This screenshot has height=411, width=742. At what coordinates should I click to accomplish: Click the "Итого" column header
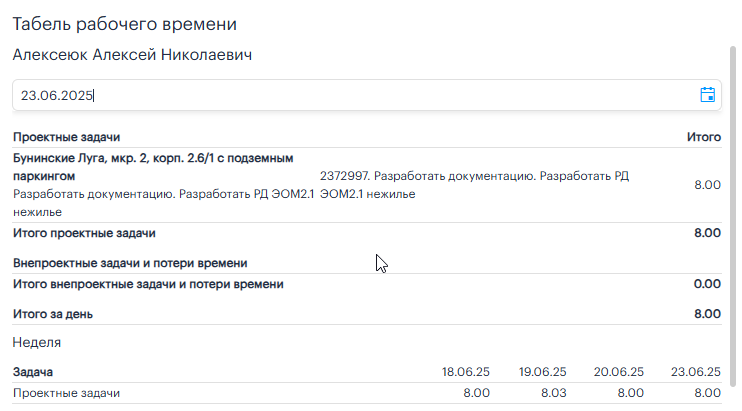pyautogui.click(x=703, y=136)
